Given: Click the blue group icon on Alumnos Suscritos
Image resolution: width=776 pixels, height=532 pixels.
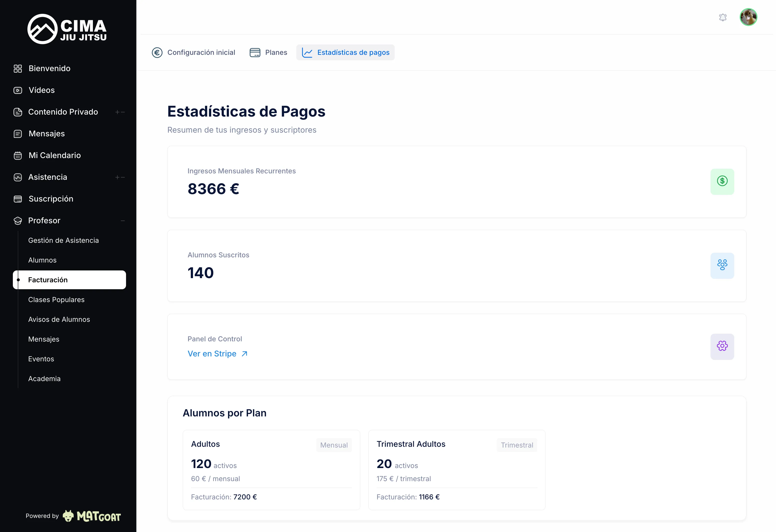Looking at the screenshot, I should pos(722,265).
